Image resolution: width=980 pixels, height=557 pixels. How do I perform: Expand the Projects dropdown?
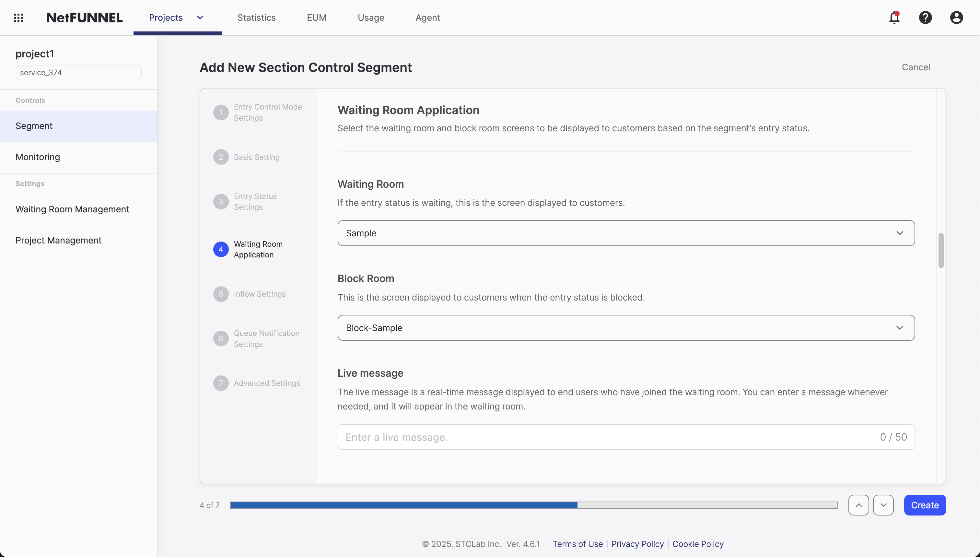point(200,18)
